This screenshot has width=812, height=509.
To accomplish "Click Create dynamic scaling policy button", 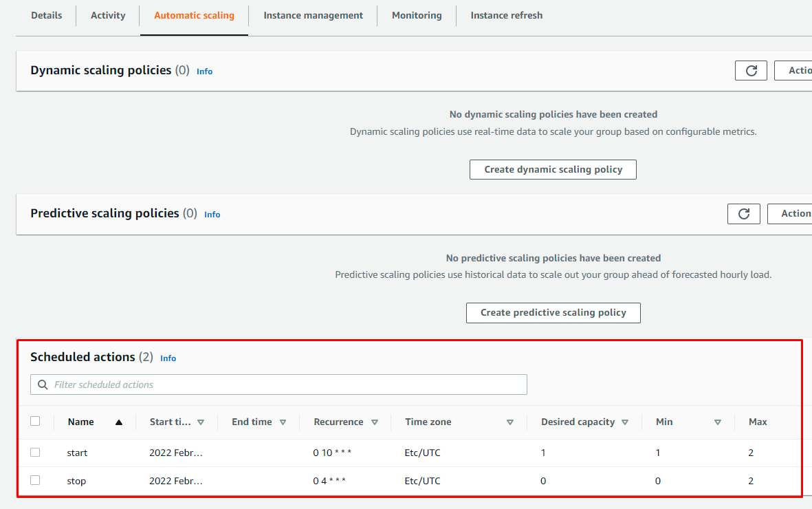I will click(x=553, y=169).
